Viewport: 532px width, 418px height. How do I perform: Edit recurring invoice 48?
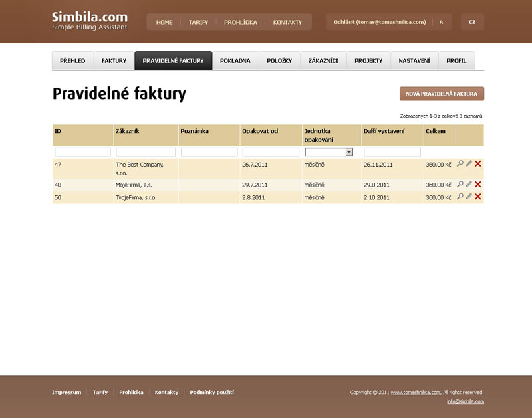[x=469, y=184]
